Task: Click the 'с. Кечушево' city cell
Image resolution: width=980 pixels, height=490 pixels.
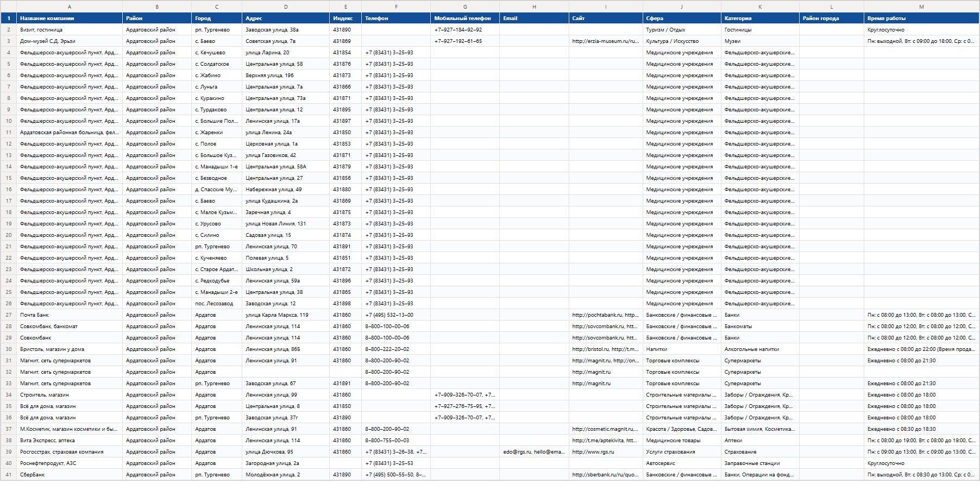Action: click(x=217, y=53)
